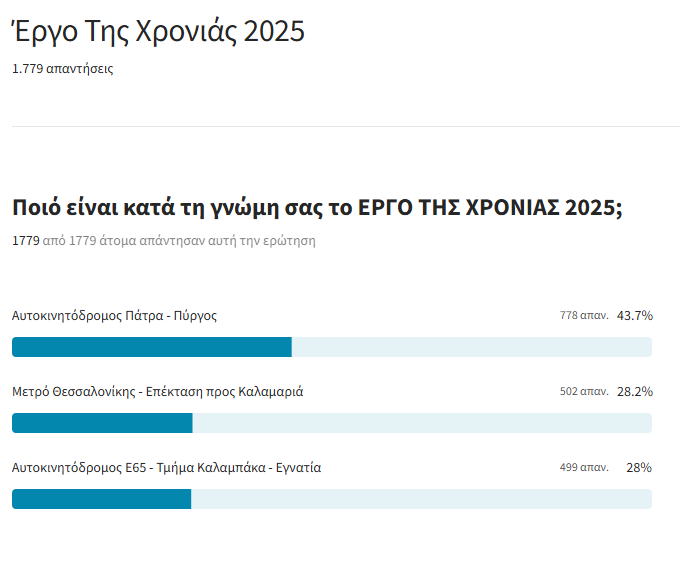The width and height of the screenshot is (680, 565).
Task: Click the "499 απαν." response count
Action: pyautogui.click(x=584, y=468)
